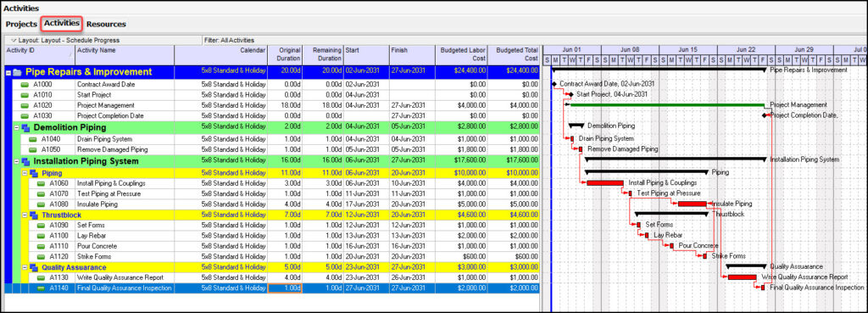Click the Piping WBS icon

(x=33, y=173)
